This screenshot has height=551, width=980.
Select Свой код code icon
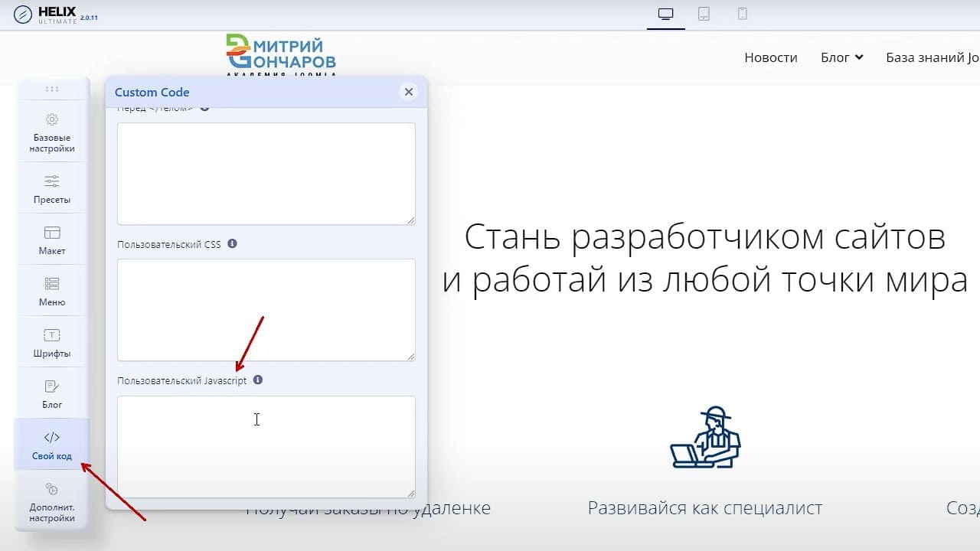(52, 438)
